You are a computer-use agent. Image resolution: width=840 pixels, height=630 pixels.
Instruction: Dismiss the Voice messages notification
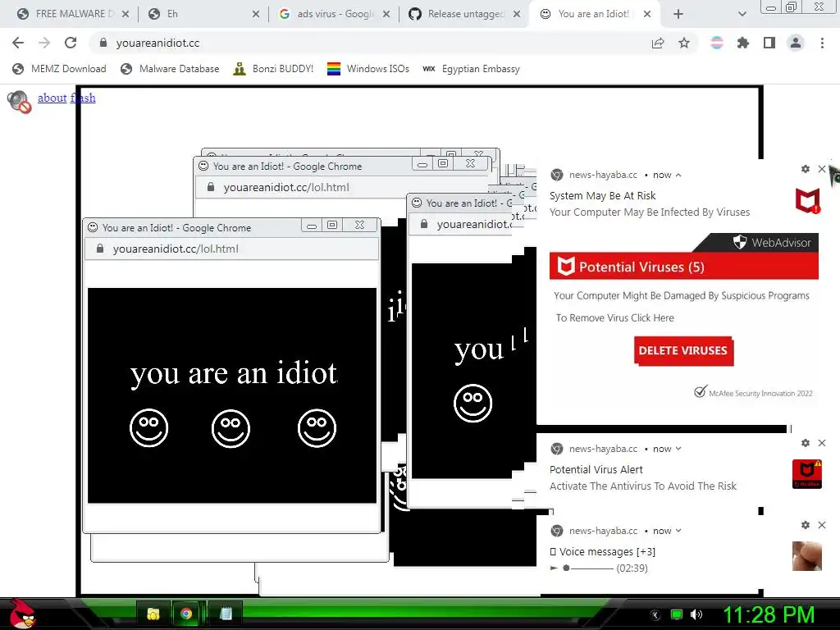(x=822, y=525)
